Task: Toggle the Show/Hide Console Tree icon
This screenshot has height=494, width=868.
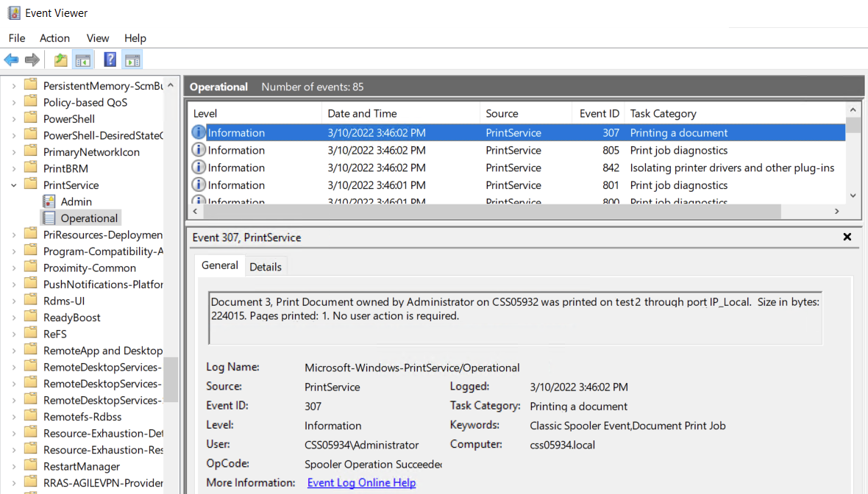Action: 83,60
